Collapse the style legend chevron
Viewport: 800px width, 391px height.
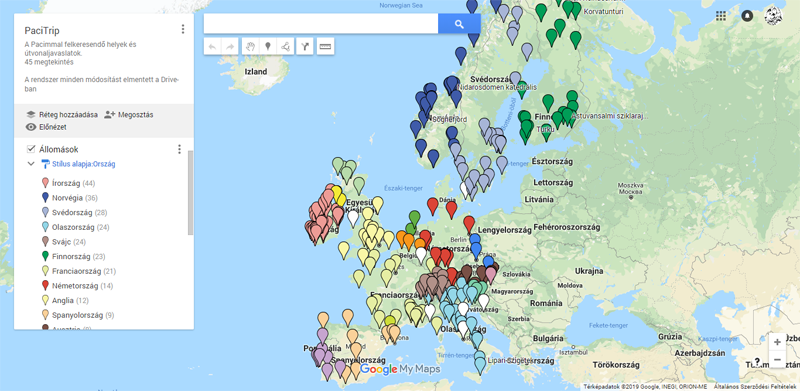[x=31, y=164]
